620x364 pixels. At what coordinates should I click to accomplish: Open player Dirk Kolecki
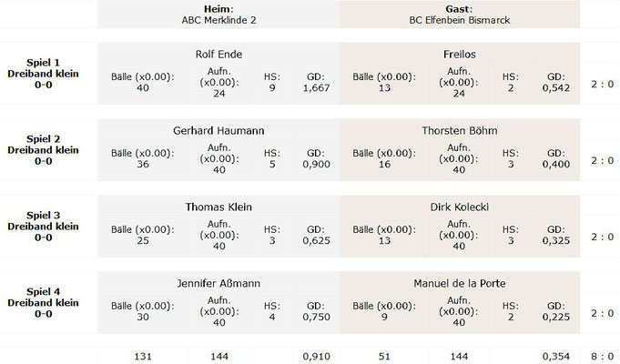tap(460, 207)
